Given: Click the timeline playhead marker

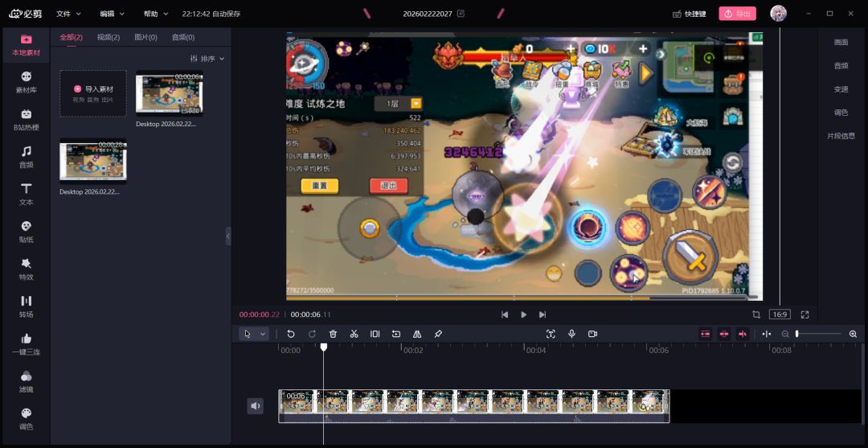Looking at the screenshot, I should [x=324, y=347].
